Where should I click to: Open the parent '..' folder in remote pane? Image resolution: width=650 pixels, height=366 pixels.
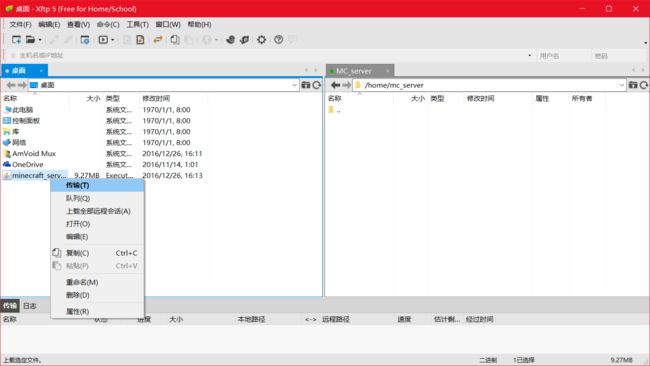(335, 110)
